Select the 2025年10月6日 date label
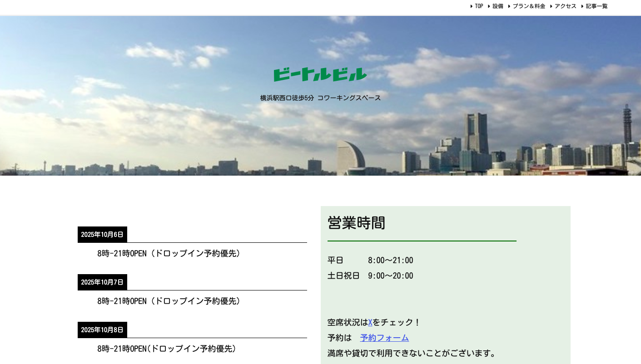This screenshot has width=641, height=364. pos(102,235)
